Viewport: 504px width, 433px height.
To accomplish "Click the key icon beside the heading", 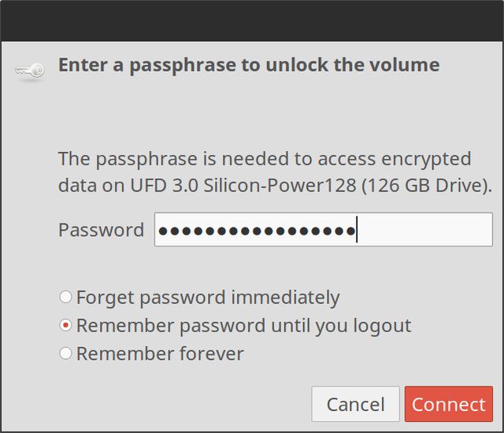I will pyautogui.click(x=30, y=71).
